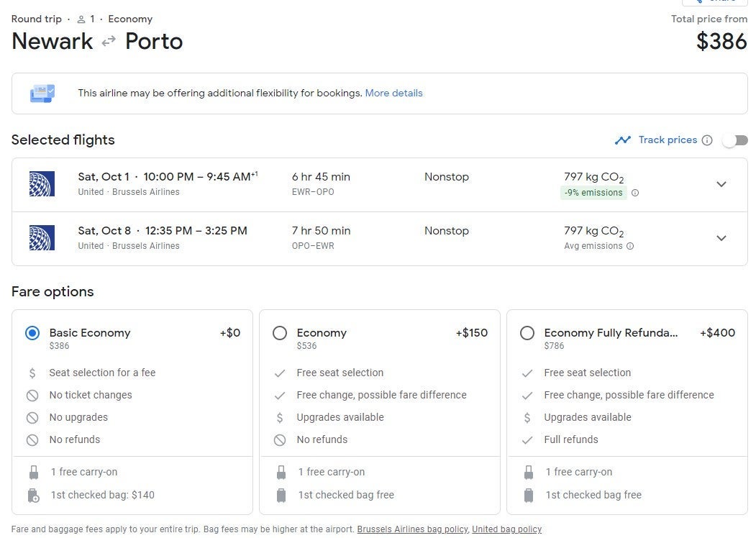Toggle the Track prices switch

(x=735, y=140)
